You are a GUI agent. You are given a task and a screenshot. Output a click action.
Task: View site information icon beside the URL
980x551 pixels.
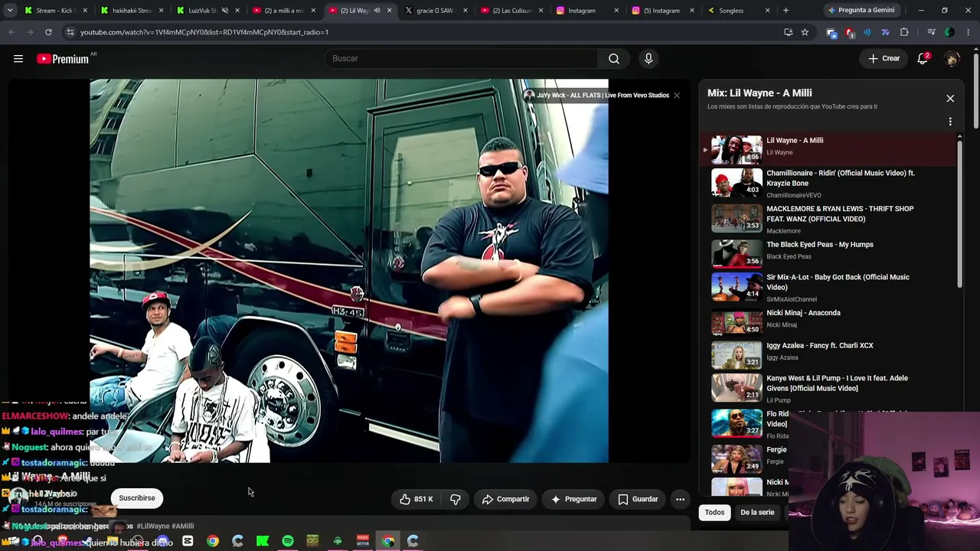point(70,32)
